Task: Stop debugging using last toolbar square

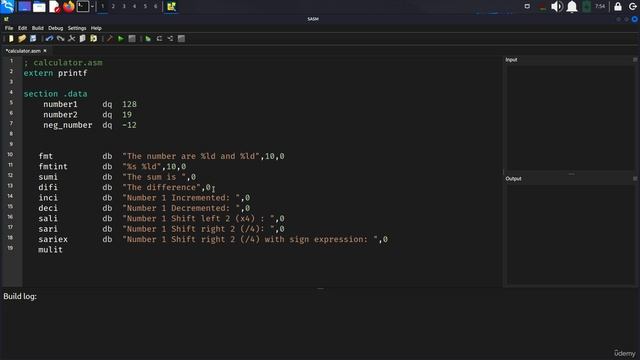Action: [x=181, y=38]
